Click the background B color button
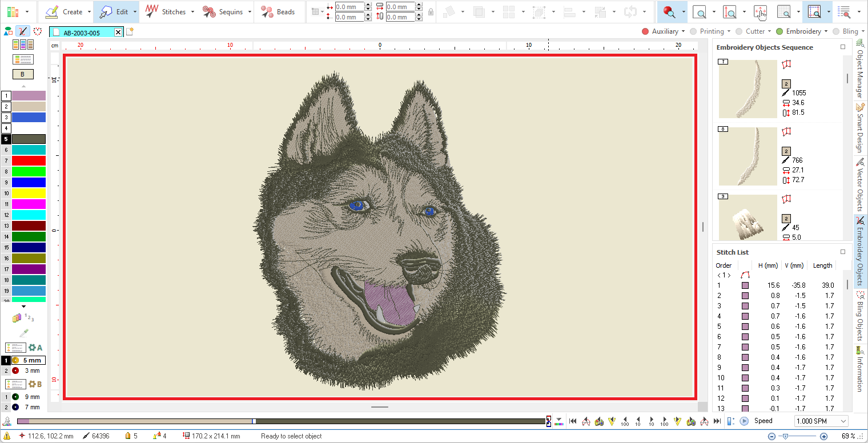The height and width of the screenshot is (443, 868). [x=23, y=74]
